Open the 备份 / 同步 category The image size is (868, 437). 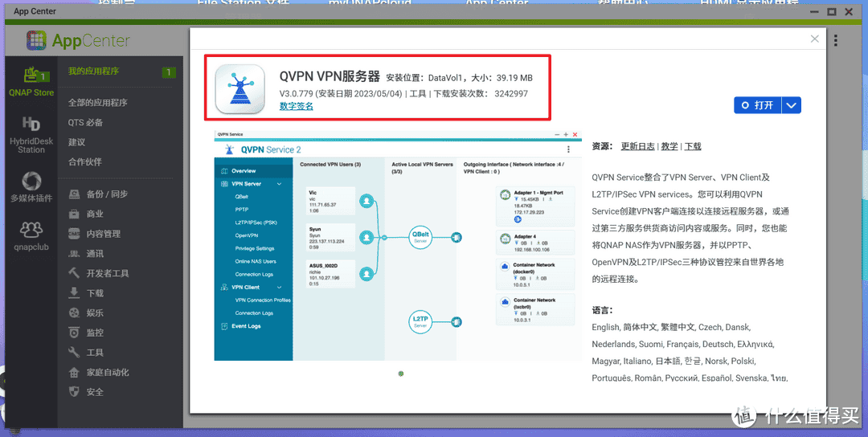(x=99, y=194)
